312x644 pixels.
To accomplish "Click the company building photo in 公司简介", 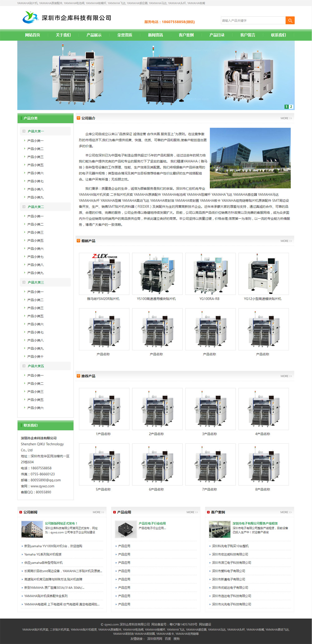I will click(250, 158).
